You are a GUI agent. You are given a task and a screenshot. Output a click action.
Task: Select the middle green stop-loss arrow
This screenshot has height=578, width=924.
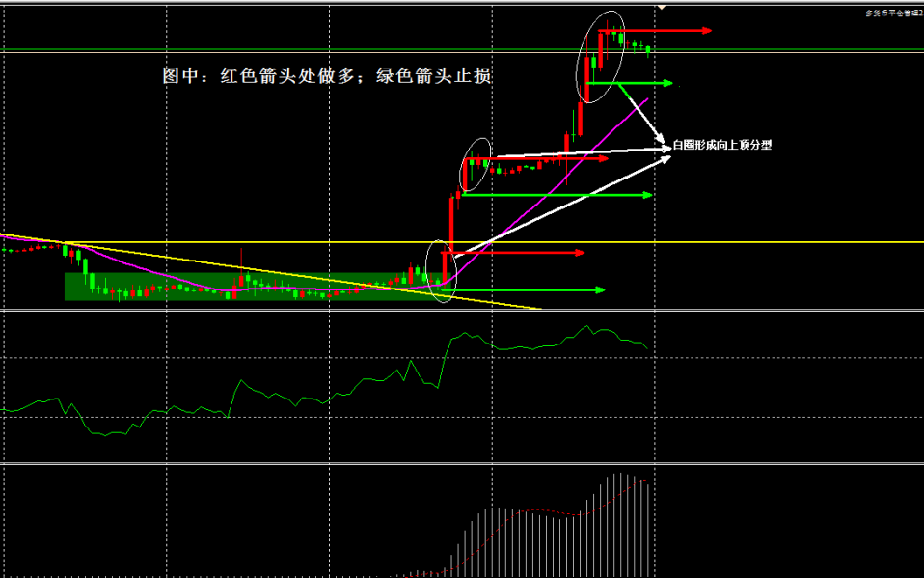click(559, 195)
